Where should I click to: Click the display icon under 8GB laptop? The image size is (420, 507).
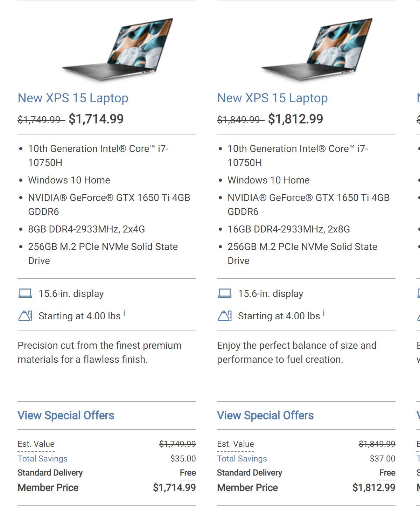coord(25,293)
